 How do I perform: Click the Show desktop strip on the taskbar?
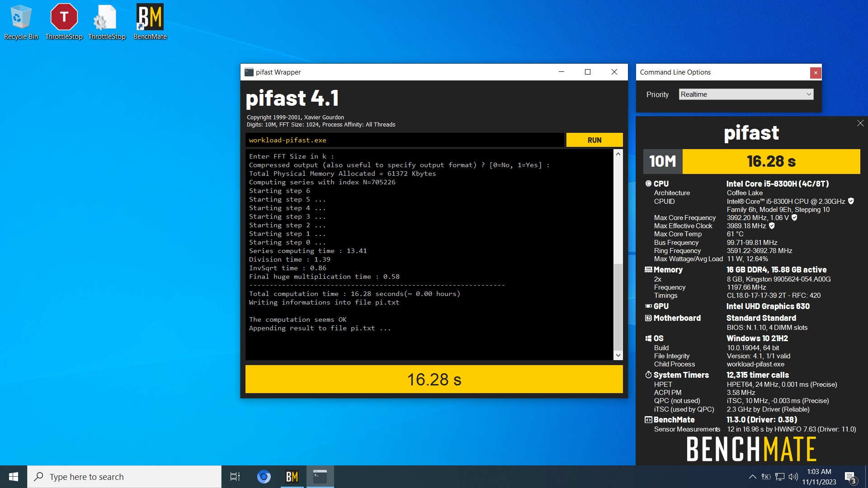pos(866,477)
